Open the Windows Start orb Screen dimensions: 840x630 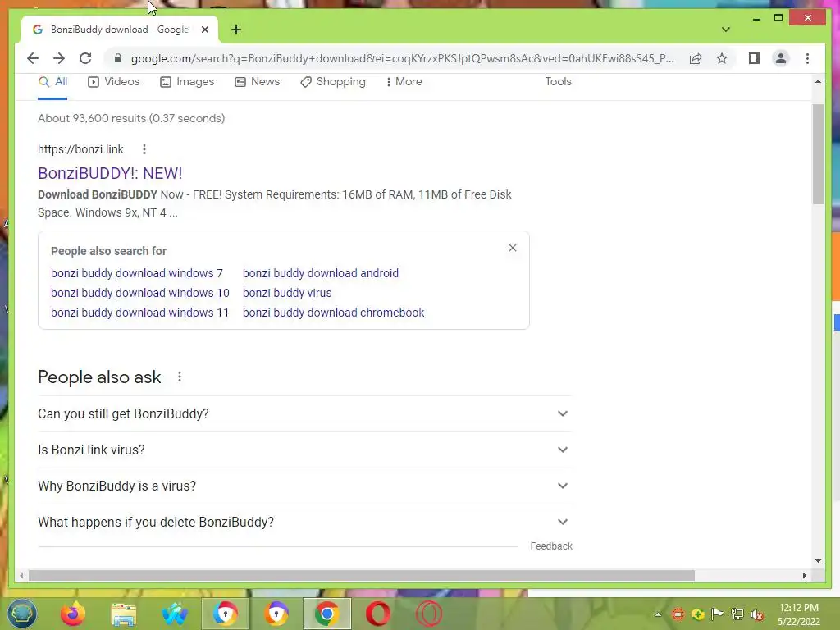click(x=21, y=614)
